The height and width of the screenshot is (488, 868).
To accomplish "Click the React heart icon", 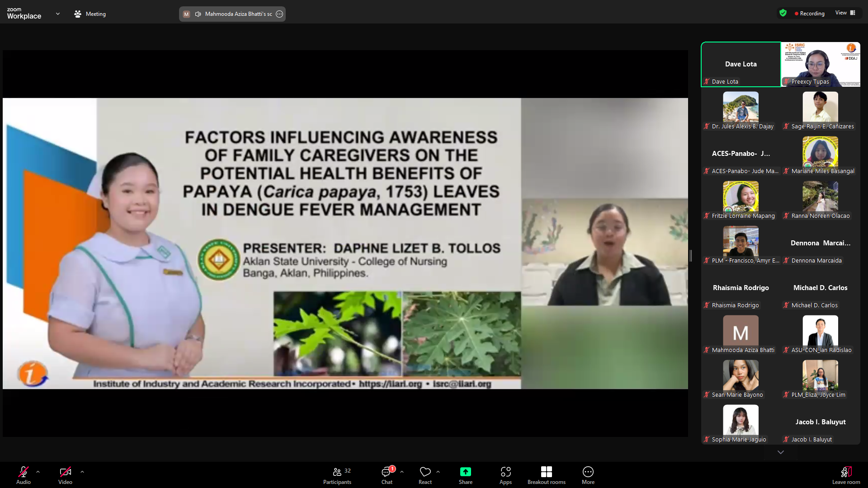I will point(425,472).
